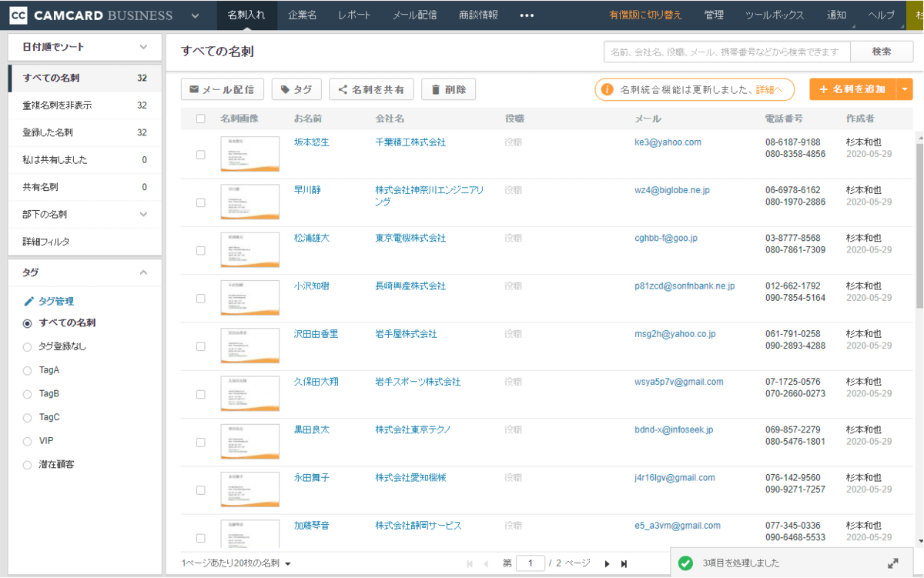Click the pencil icon for タグ管理

tap(29, 301)
